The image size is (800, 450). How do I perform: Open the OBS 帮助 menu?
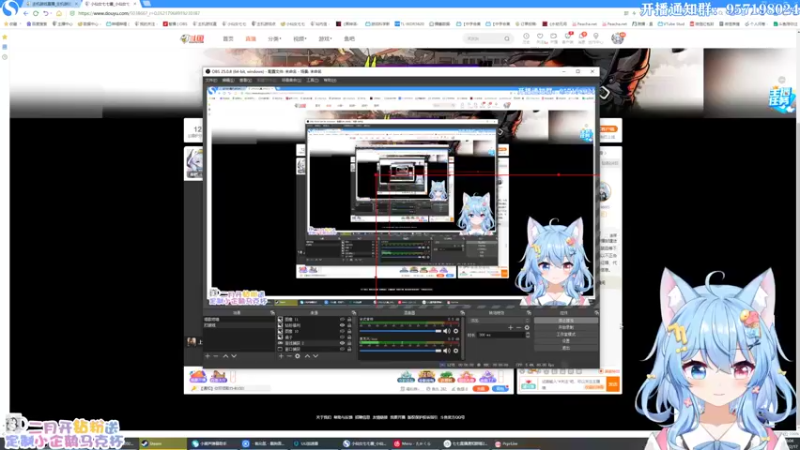point(330,80)
